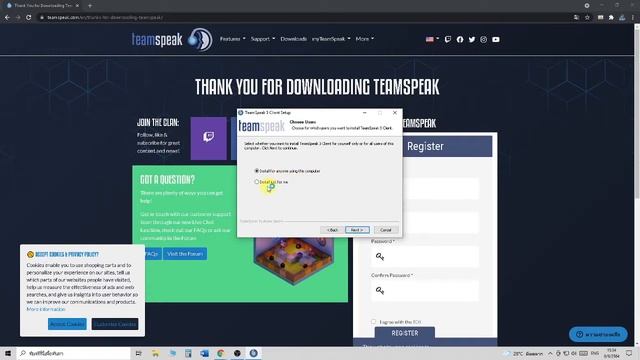Click the Confirm Password input field

424,290
